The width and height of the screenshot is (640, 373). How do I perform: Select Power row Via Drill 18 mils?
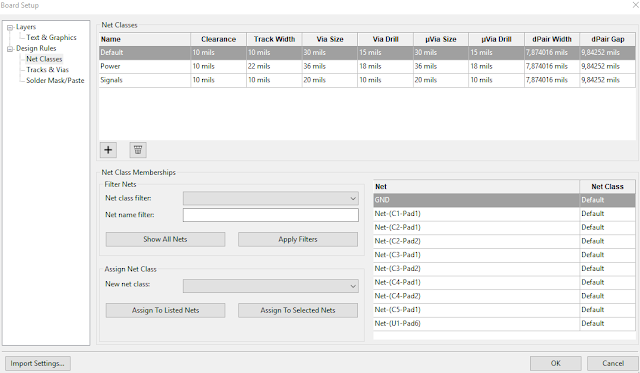(x=385, y=67)
